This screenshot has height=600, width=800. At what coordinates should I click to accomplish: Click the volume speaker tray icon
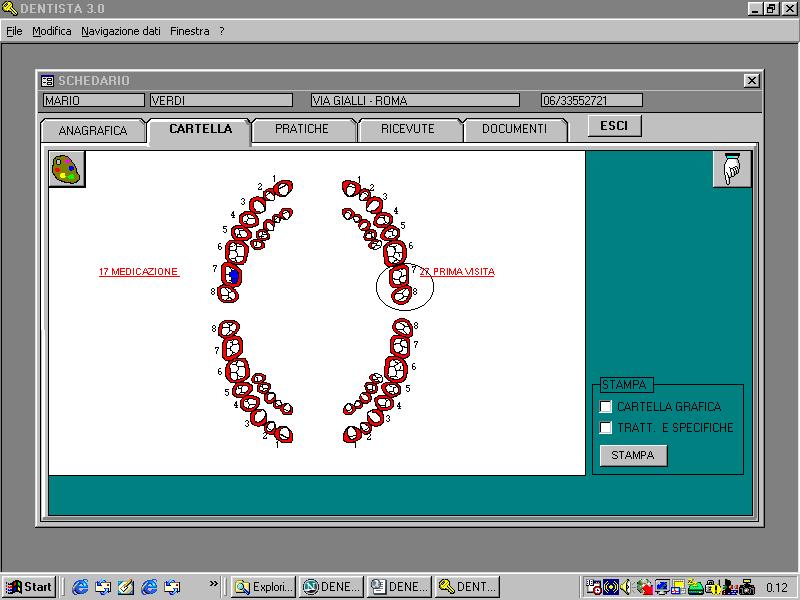click(x=626, y=587)
